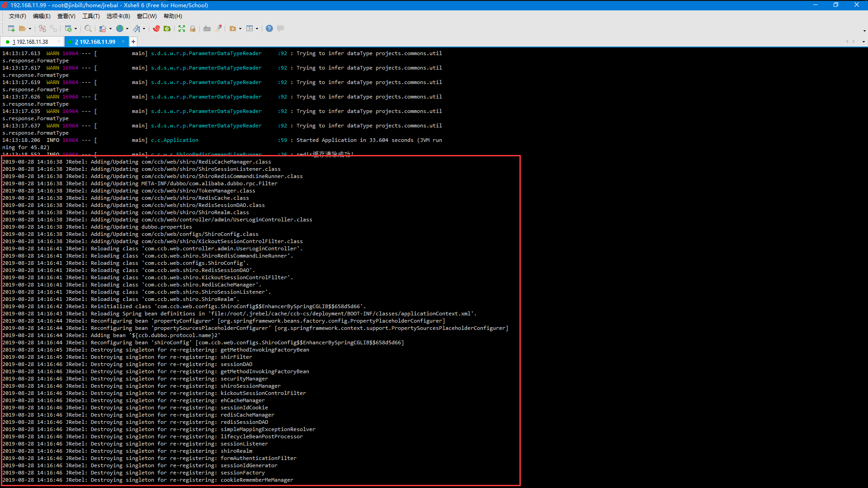Click the Lock screen padlock icon
This screenshot has height=488, width=868.
tap(193, 28)
